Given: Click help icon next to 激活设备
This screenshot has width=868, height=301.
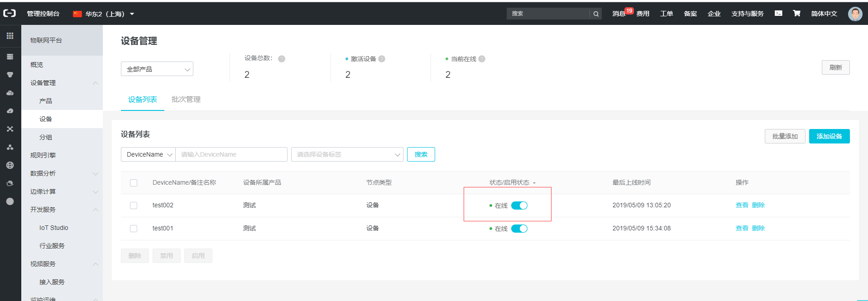Looking at the screenshot, I should (382, 59).
